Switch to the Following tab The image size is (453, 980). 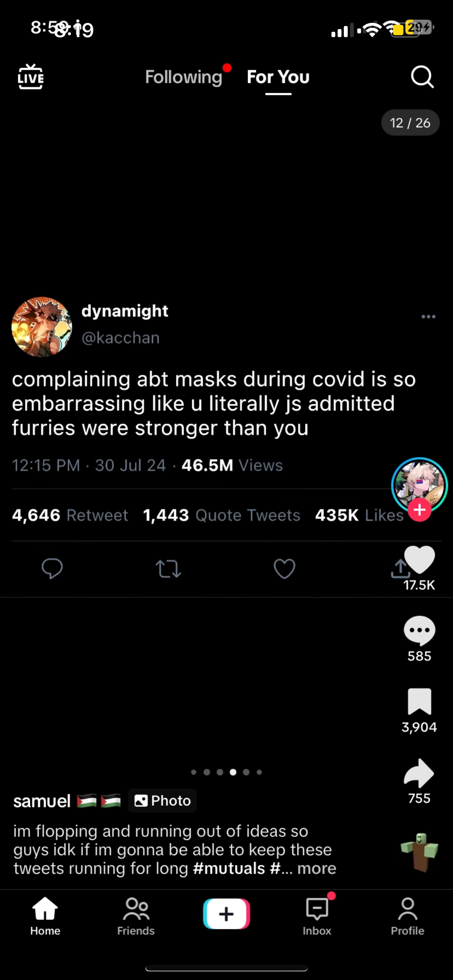tap(184, 77)
